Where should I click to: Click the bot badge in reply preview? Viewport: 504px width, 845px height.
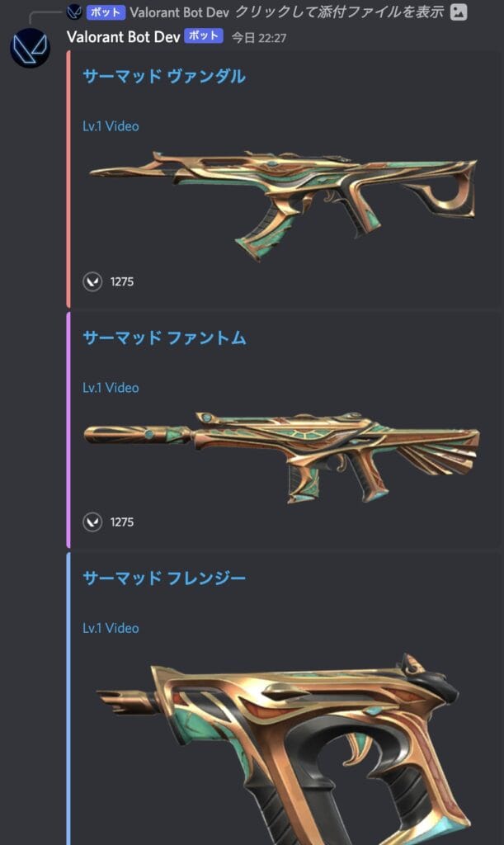tap(106, 12)
